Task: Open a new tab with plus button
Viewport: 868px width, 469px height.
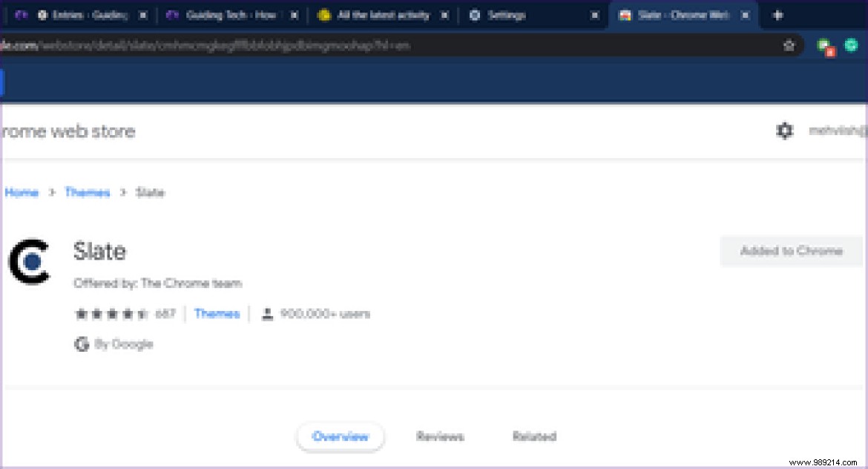Action: pyautogui.click(x=777, y=15)
